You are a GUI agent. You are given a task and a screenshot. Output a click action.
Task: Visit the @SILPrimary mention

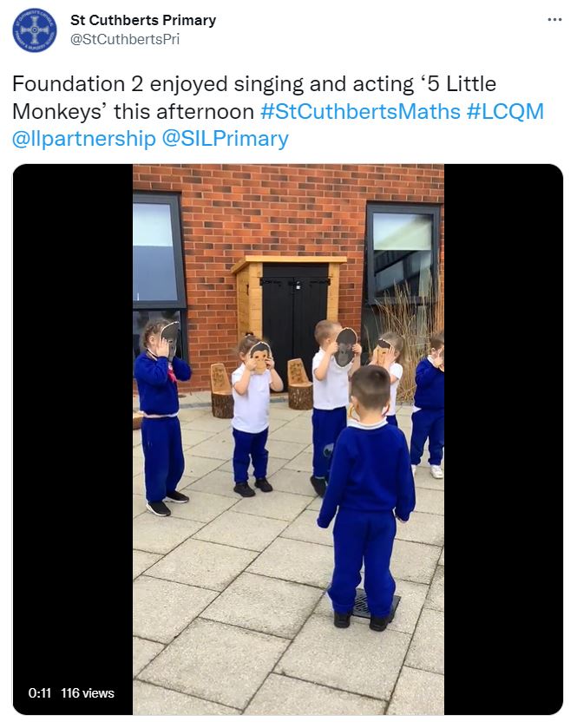tap(225, 140)
